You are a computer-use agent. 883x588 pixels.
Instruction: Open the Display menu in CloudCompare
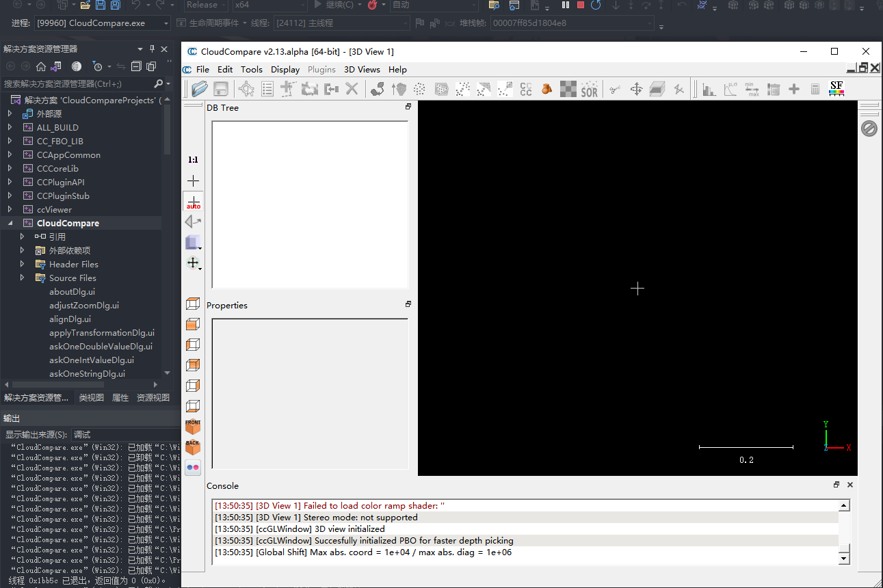pos(285,69)
